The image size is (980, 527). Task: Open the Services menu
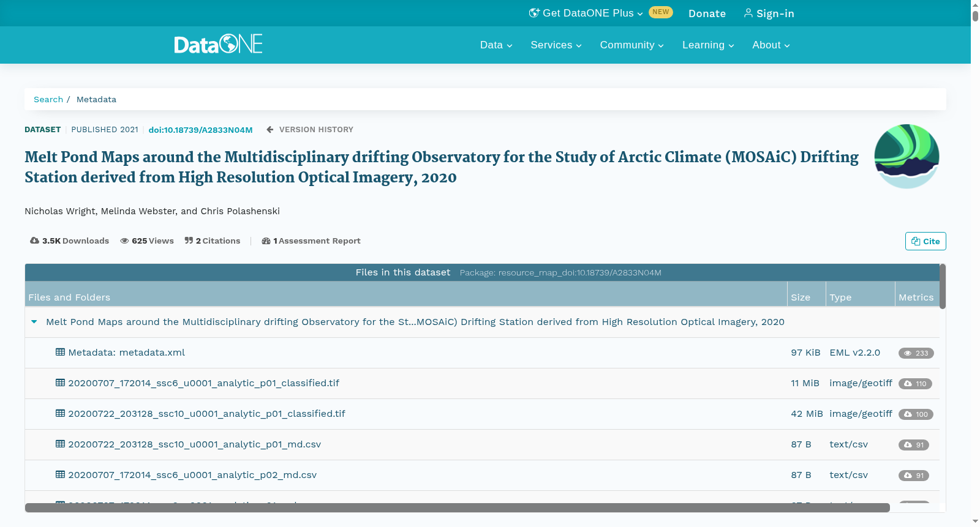click(x=556, y=45)
